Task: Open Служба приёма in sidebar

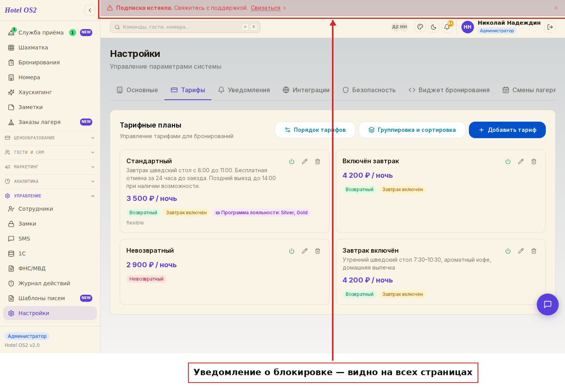Action: point(50,33)
